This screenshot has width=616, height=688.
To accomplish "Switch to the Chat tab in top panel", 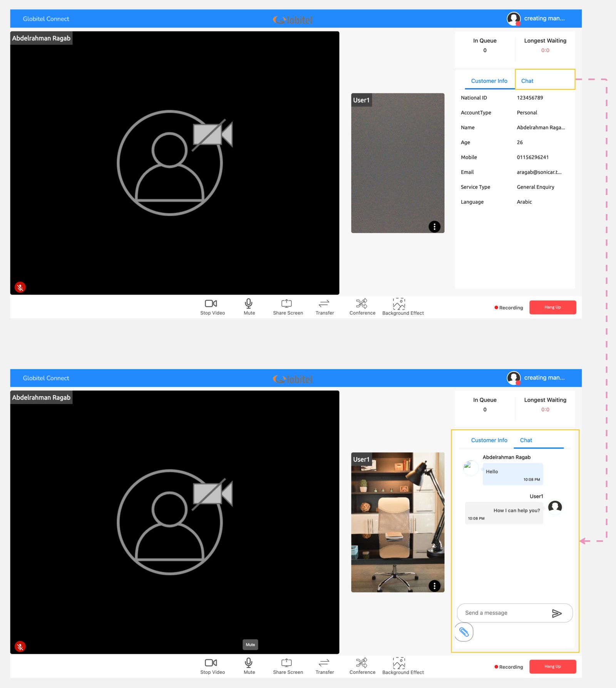I will (x=527, y=81).
